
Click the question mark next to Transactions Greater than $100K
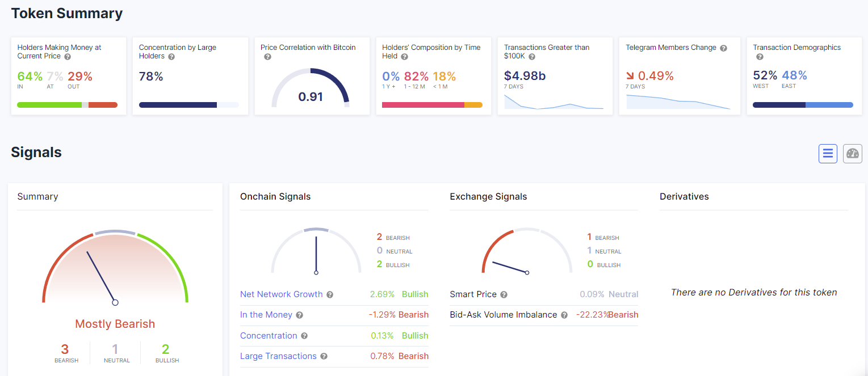[x=532, y=57]
